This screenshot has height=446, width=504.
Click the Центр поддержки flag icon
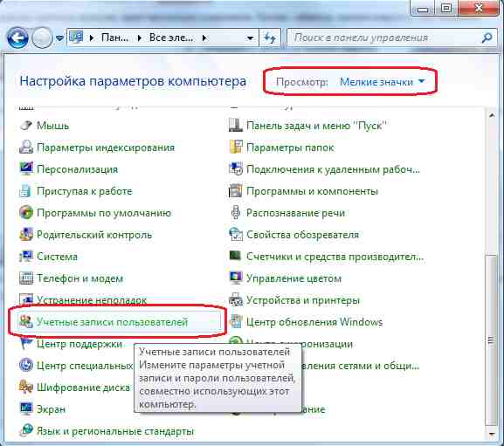point(25,344)
